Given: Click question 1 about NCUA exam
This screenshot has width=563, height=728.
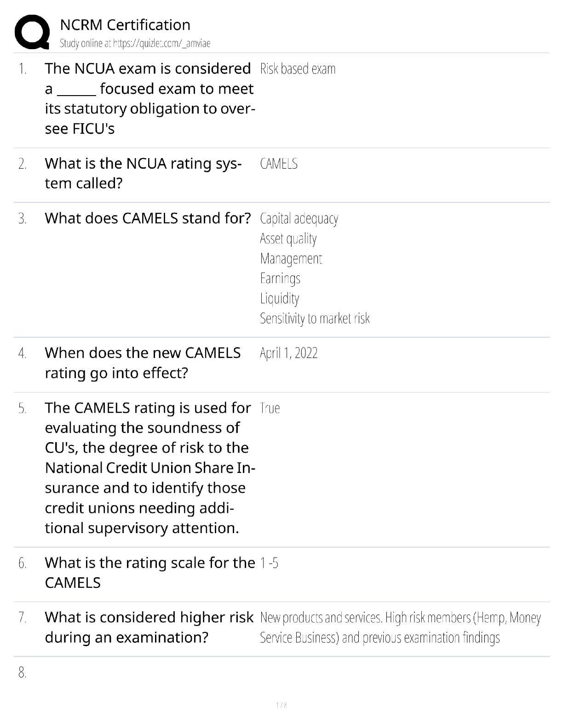Looking at the screenshot, I should click(149, 98).
